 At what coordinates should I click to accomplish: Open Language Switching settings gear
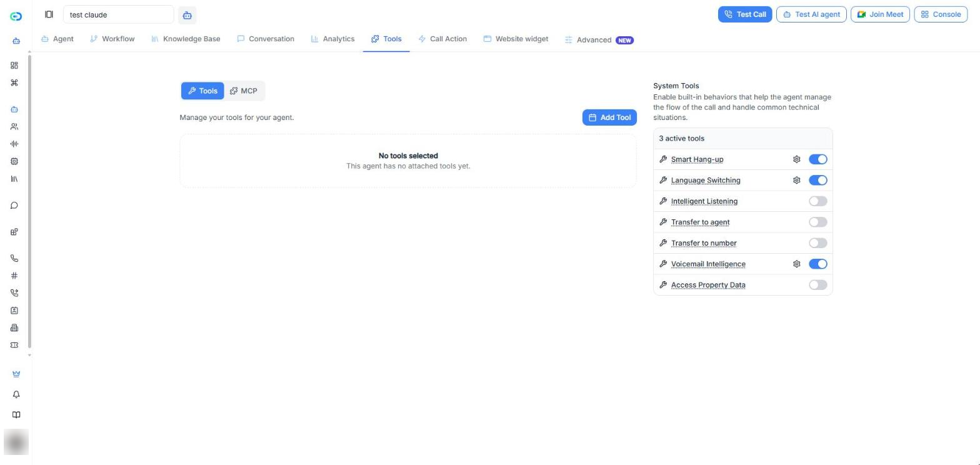(797, 180)
